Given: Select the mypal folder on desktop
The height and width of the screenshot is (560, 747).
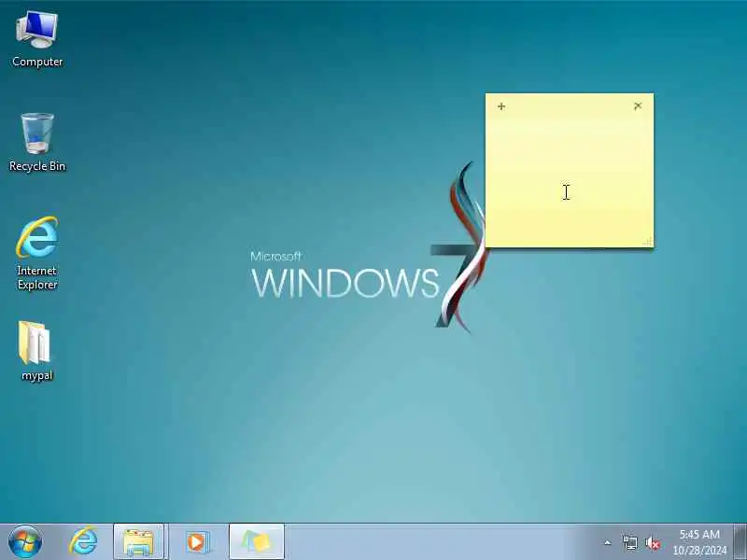Looking at the screenshot, I should [x=36, y=351].
